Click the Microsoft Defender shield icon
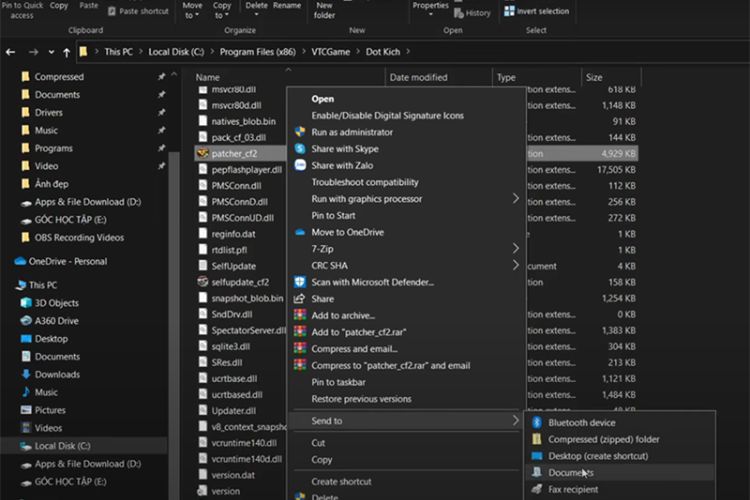 click(300, 282)
